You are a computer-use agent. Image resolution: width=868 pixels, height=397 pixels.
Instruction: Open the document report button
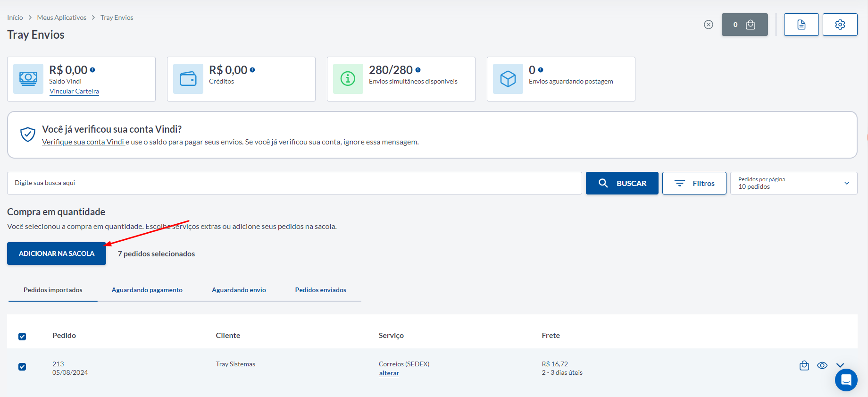pos(801,25)
